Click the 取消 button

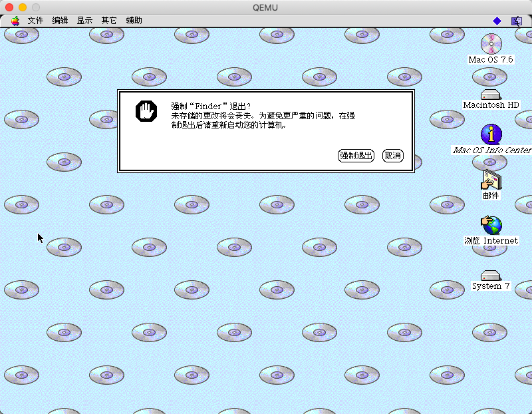(393, 156)
